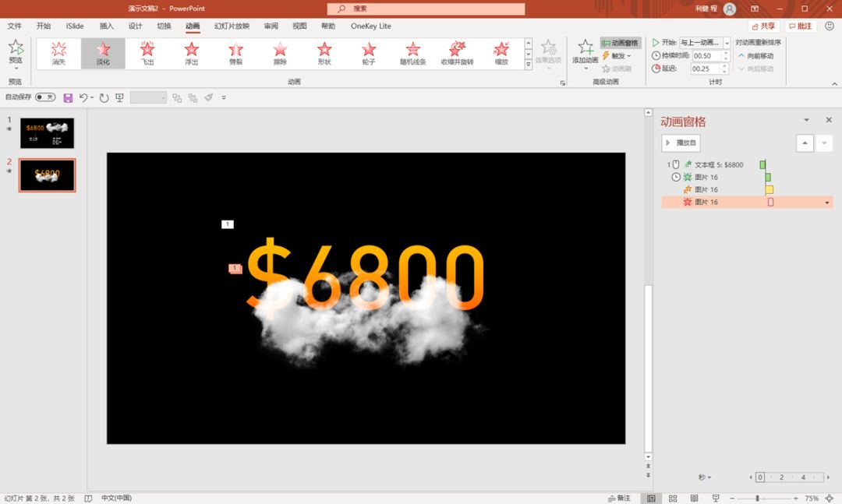Click the smiley feedback icon
Image resolution: width=842 pixels, height=504 pixels.
(829, 26)
